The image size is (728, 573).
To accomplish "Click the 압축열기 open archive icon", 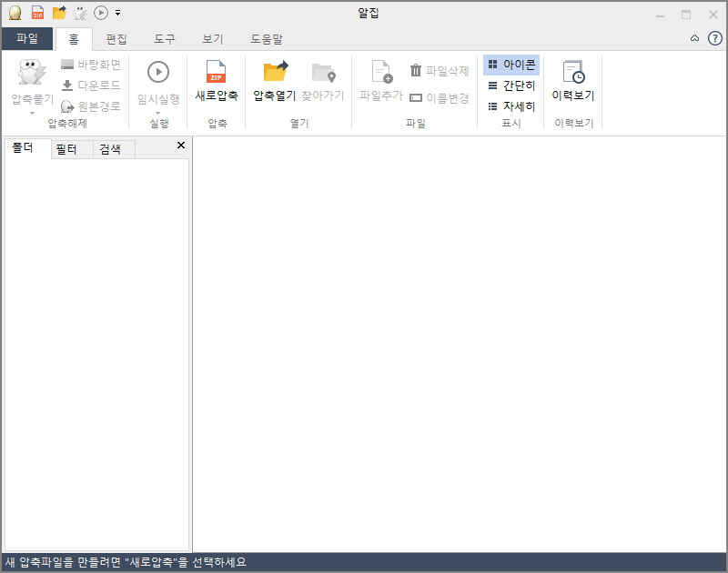I will click(276, 72).
